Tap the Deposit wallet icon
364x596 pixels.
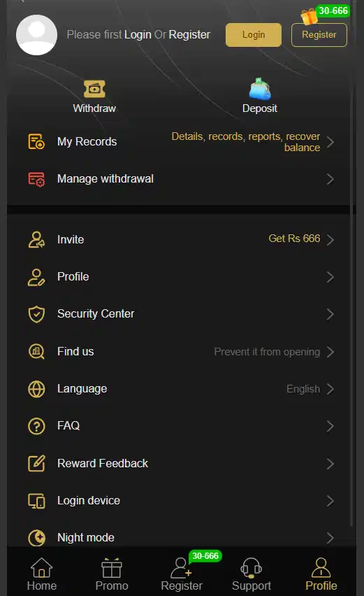[x=260, y=89]
